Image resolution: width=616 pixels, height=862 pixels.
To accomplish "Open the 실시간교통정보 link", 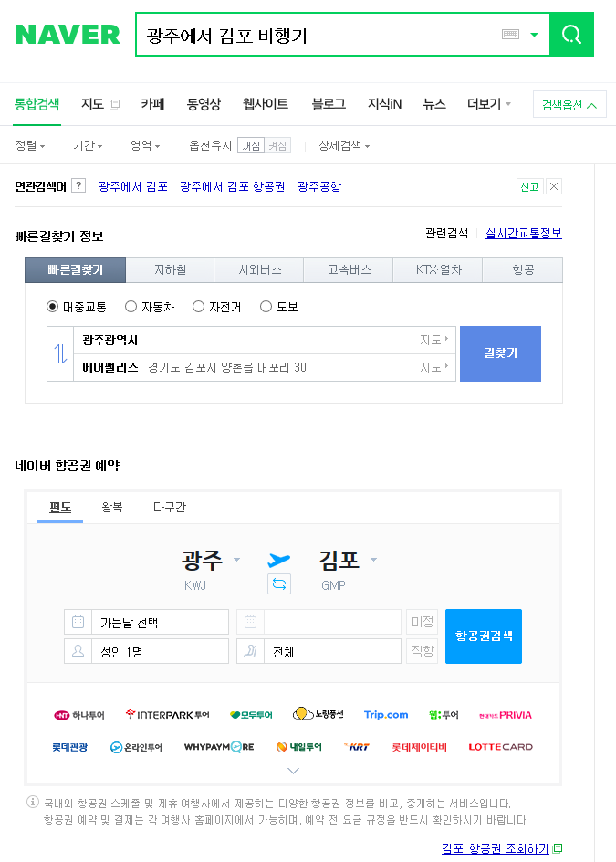I will (x=524, y=234).
